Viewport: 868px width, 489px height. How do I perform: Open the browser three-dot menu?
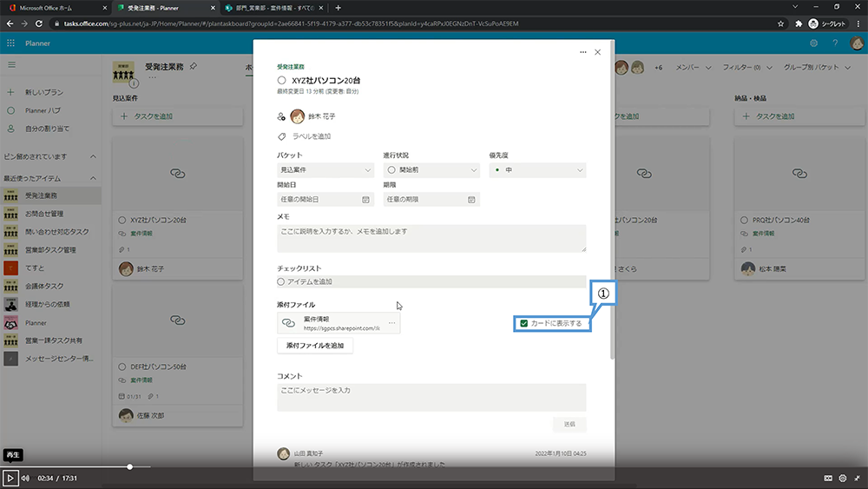click(x=858, y=23)
